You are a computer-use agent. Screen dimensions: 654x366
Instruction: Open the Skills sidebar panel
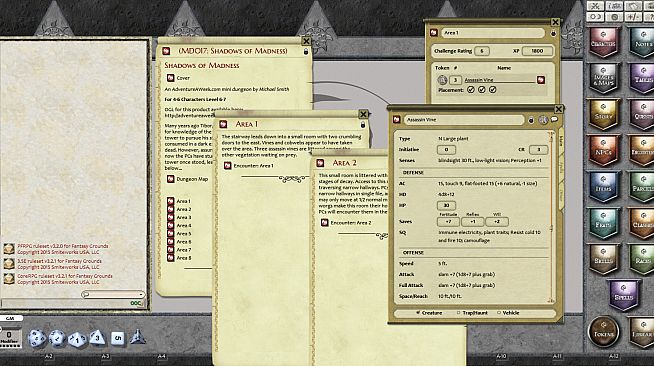pyautogui.click(x=603, y=258)
